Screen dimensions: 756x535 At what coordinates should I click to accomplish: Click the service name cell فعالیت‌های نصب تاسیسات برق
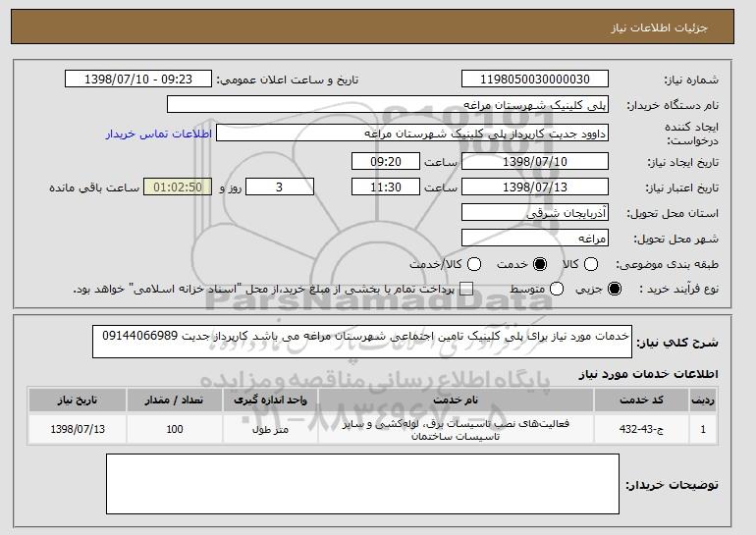456,429
